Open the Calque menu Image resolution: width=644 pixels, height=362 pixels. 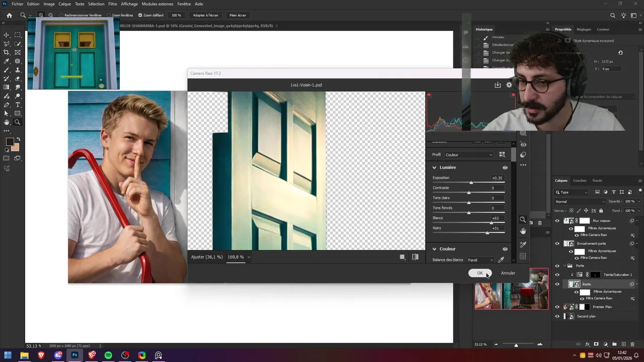coord(65,4)
